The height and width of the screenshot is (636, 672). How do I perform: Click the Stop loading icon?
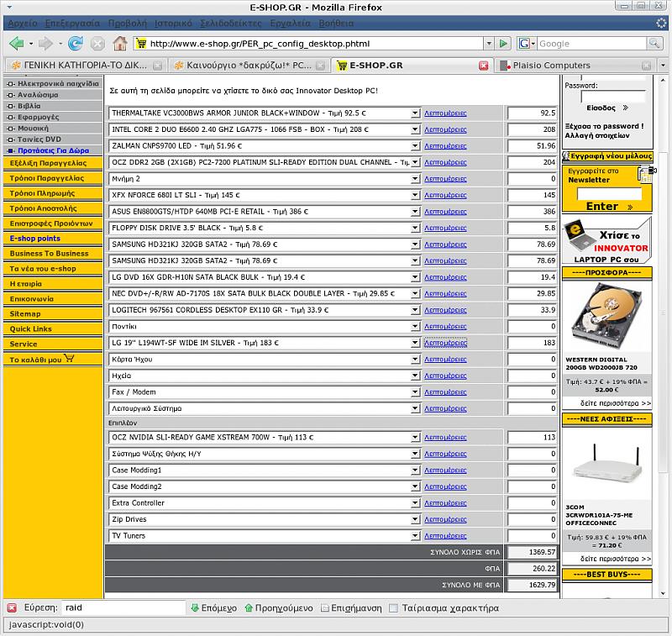97,44
